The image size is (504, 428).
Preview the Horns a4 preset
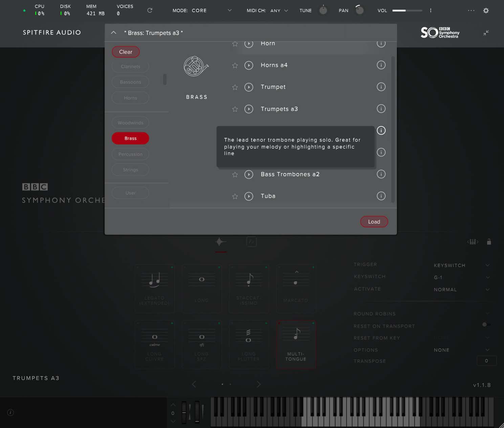pyautogui.click(x=249, y=65)
